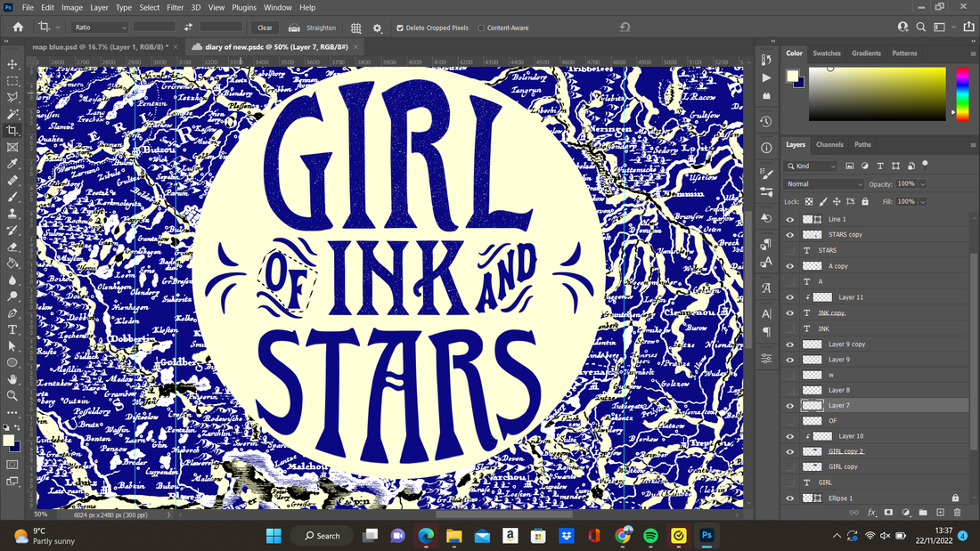This screenshot has width=980, height=551.
Task: Click foreground color swatch in Color panel
Action: click(793, 77)
